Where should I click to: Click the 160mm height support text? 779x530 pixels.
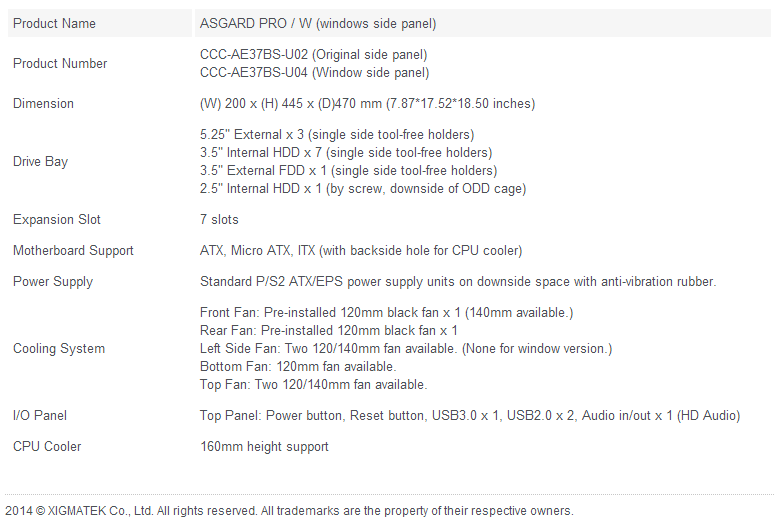[x=264, y=446]
